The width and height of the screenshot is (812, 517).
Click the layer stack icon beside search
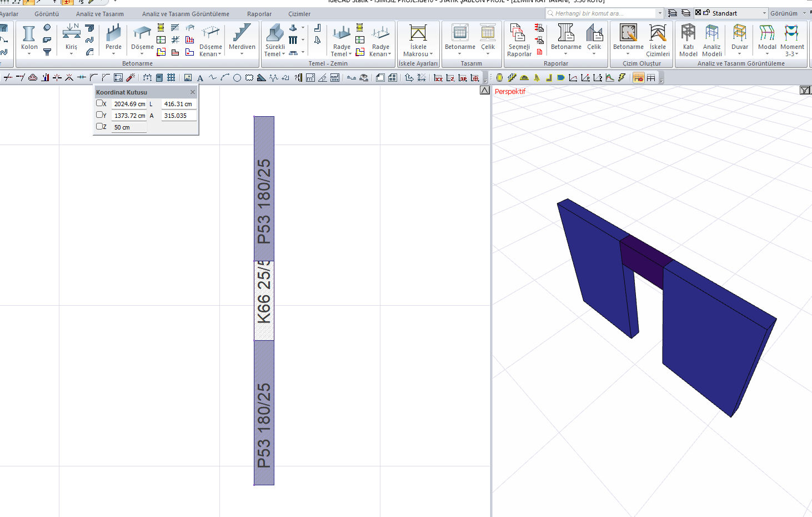673,13
